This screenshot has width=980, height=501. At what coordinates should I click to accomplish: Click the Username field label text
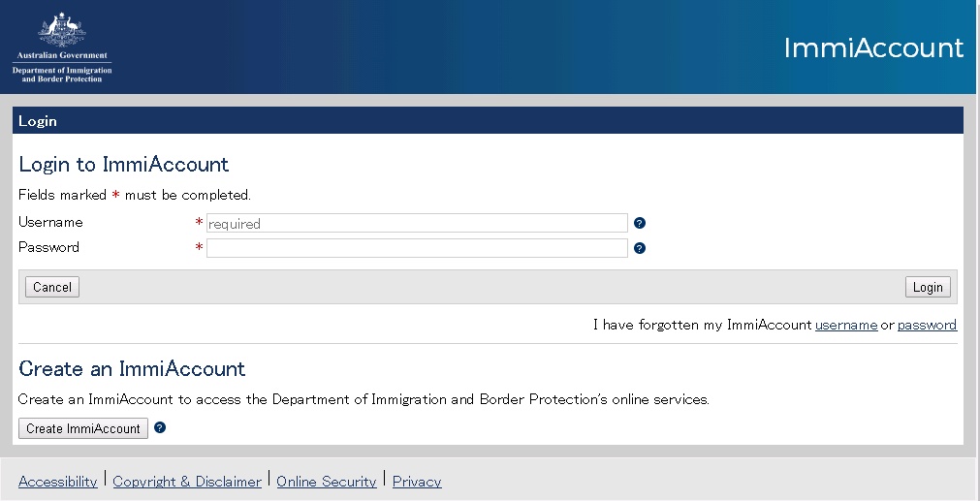[x=50, y=223]
